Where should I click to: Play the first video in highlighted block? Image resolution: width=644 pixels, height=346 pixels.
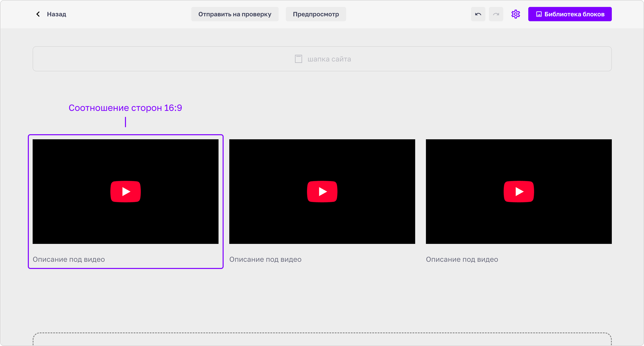(x=125, y=191)
